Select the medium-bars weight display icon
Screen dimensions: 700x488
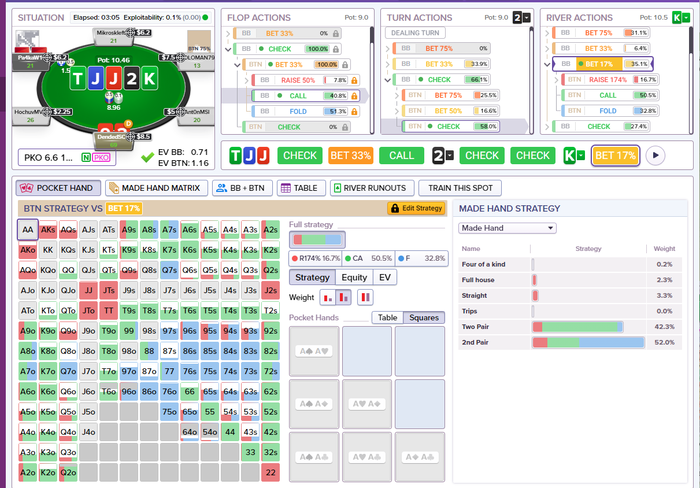tap(343, 297)
